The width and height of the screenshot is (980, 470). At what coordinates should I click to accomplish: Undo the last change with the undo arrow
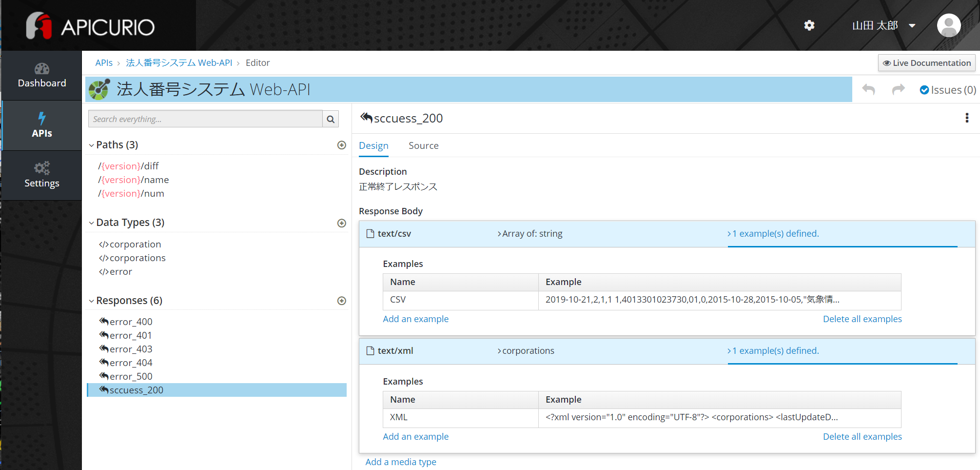(868, 89)
